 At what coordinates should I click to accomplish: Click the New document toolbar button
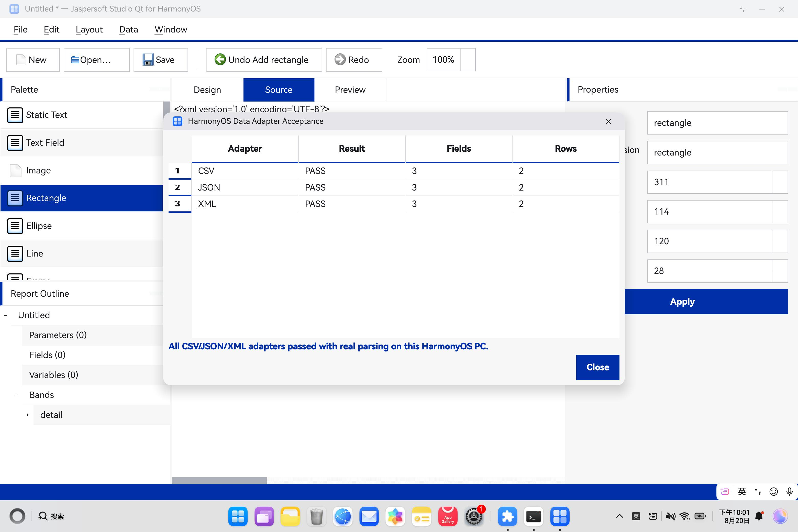point(33,60)
